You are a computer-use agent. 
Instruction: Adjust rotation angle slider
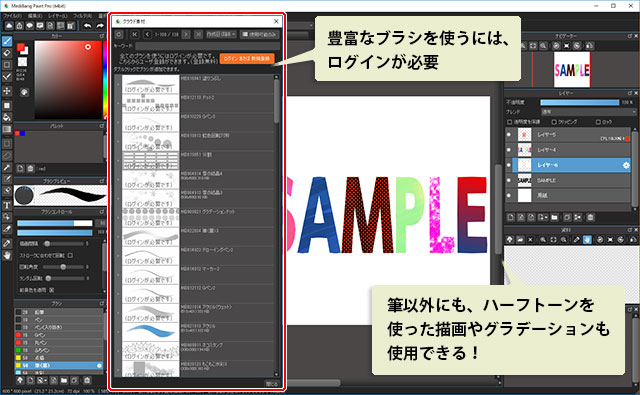coord(62,267)
